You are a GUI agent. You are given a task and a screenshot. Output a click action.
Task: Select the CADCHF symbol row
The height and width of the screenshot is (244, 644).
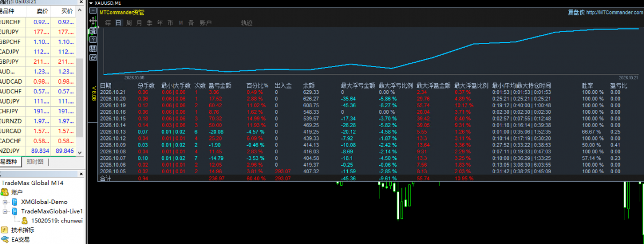coord(38,141)
